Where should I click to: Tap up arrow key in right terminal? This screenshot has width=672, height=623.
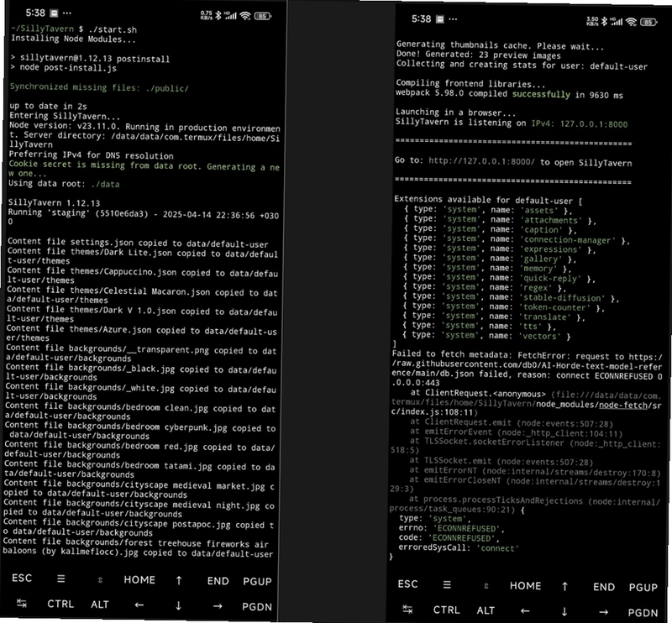pos(564,587)
